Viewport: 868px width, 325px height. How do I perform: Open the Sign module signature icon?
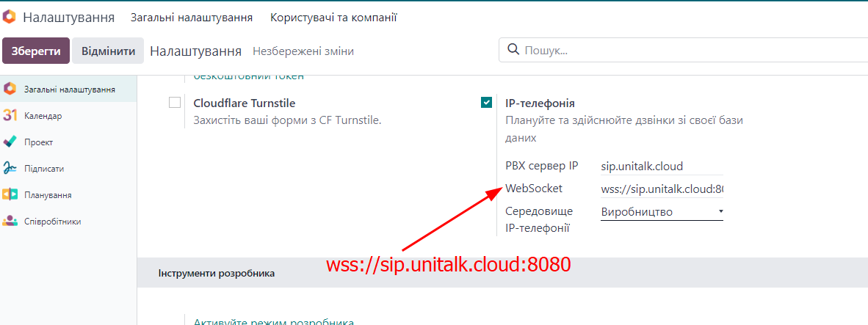click(10, 168)
